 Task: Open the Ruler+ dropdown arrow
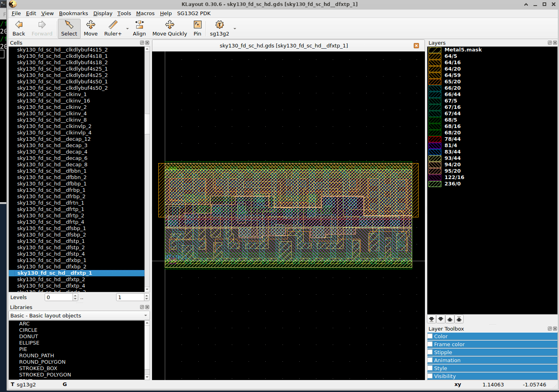pos(128,29)
